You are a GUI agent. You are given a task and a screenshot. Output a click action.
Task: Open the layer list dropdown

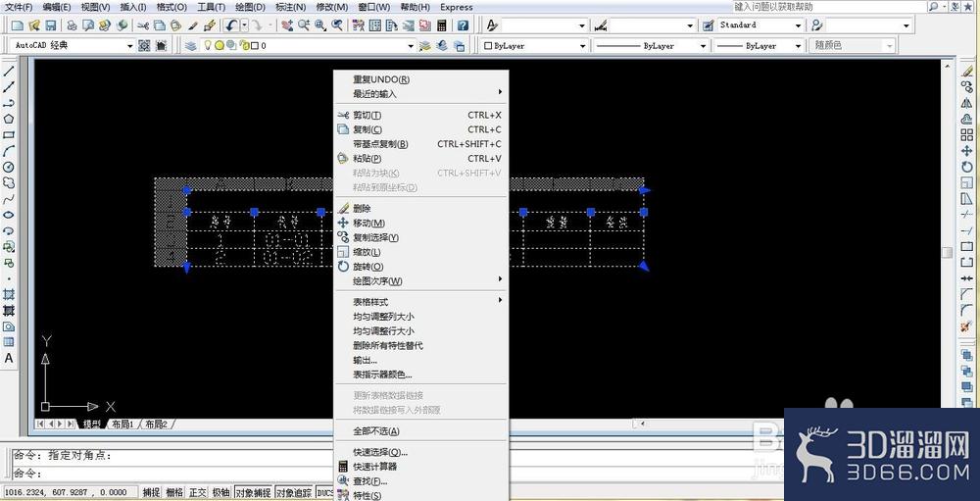click(x=411, y=46)
